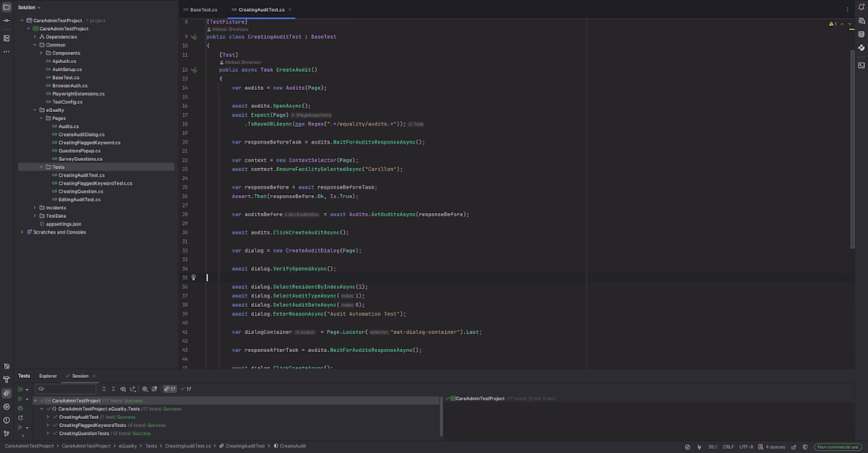
Task: Expand the Incidents folder
Action: [x=35, y=208]
